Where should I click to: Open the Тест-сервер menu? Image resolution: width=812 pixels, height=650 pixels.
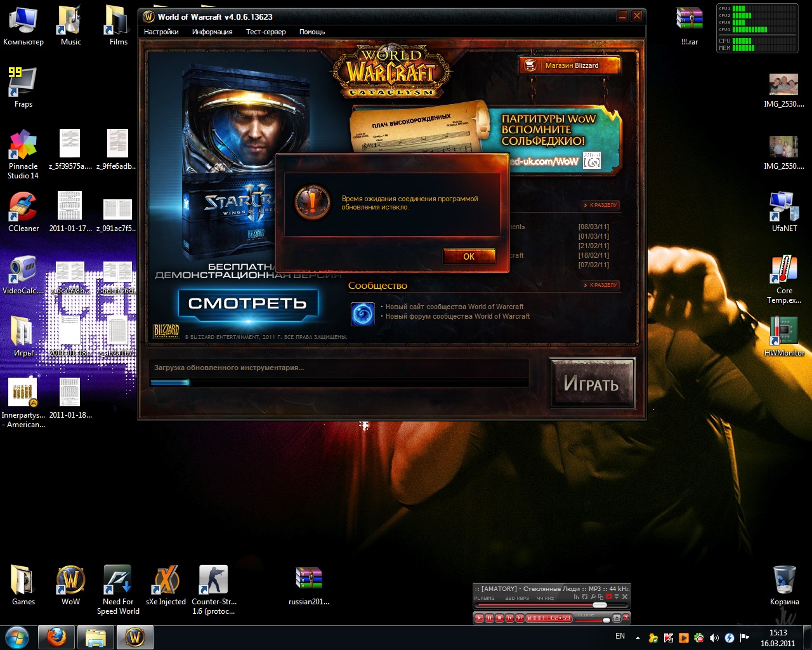(266, 32)
